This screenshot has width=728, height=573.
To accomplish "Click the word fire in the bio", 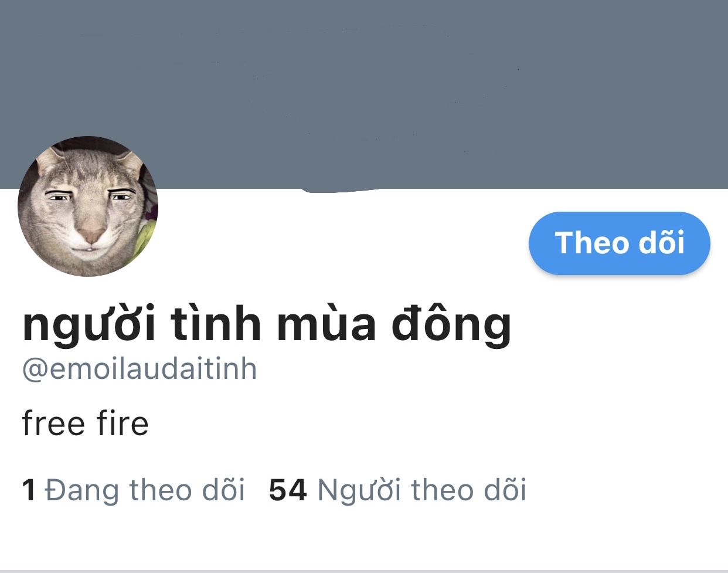I will click(123, 423).
